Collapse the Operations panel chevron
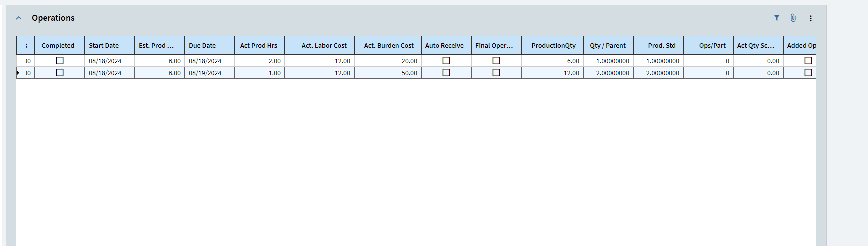The image size is (868, 246). (19, 18)
